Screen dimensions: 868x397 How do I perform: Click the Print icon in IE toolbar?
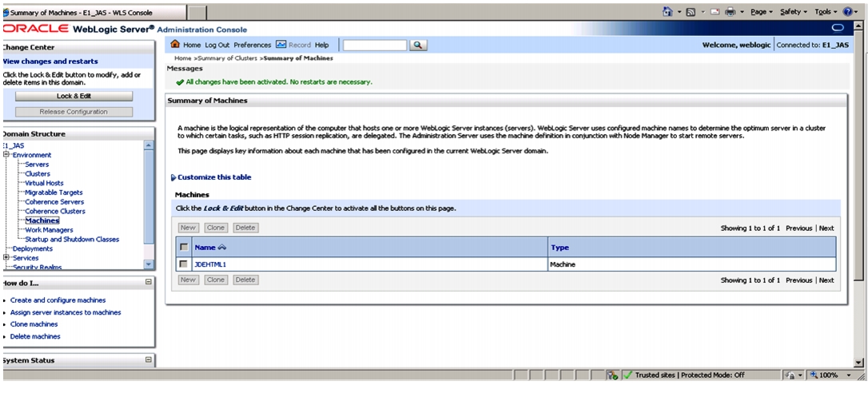(x=731, y=12)
